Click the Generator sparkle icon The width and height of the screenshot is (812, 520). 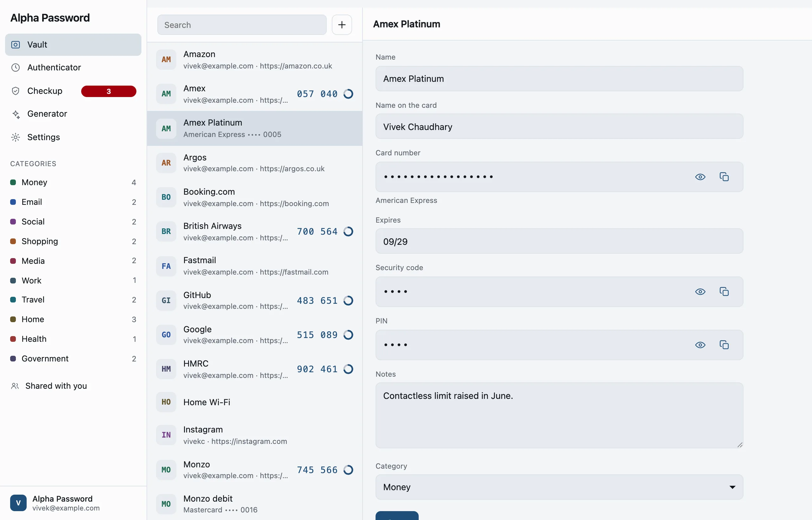coord(16,114)
